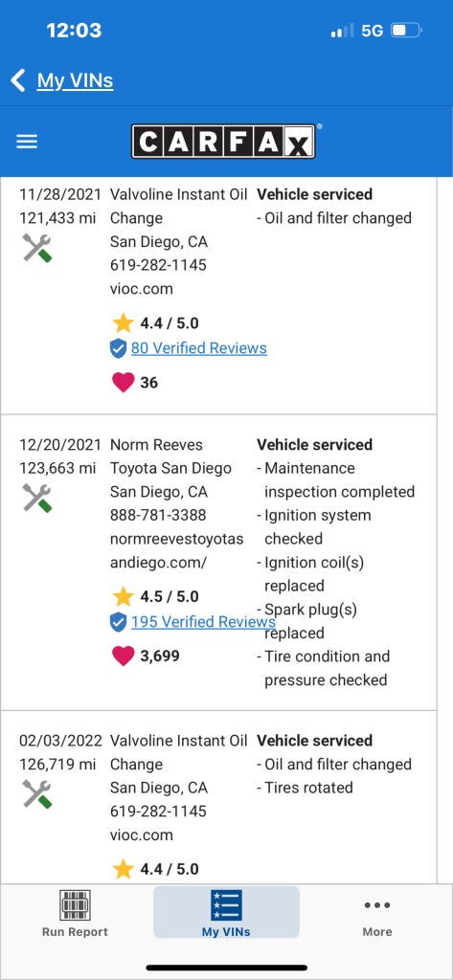Open 80 Verified Reviews link

(x=199, y=348)
